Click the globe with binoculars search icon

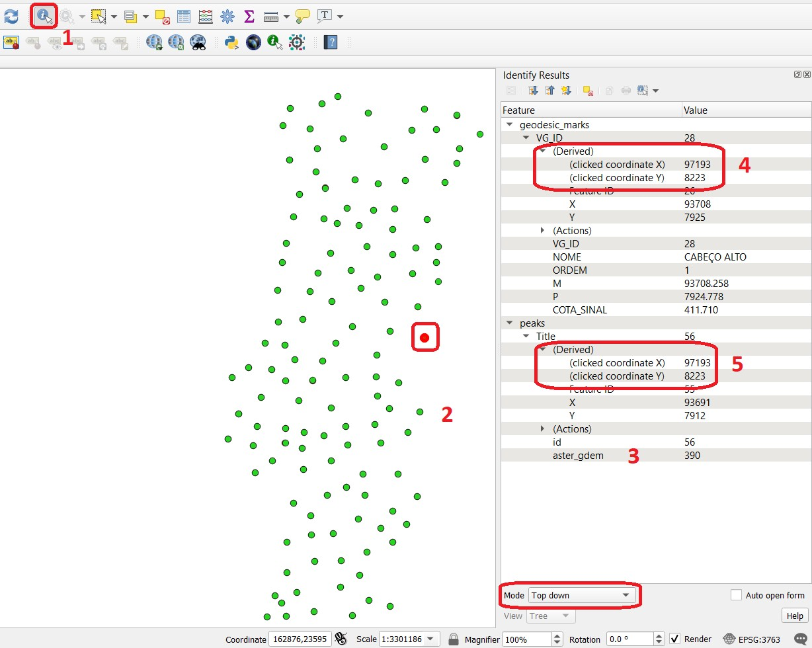coord(198,43)
